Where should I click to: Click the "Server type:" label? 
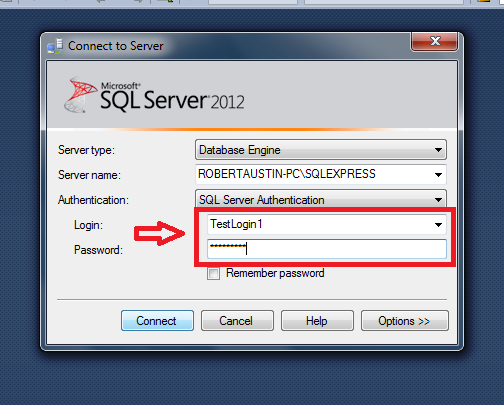[86, 150]
